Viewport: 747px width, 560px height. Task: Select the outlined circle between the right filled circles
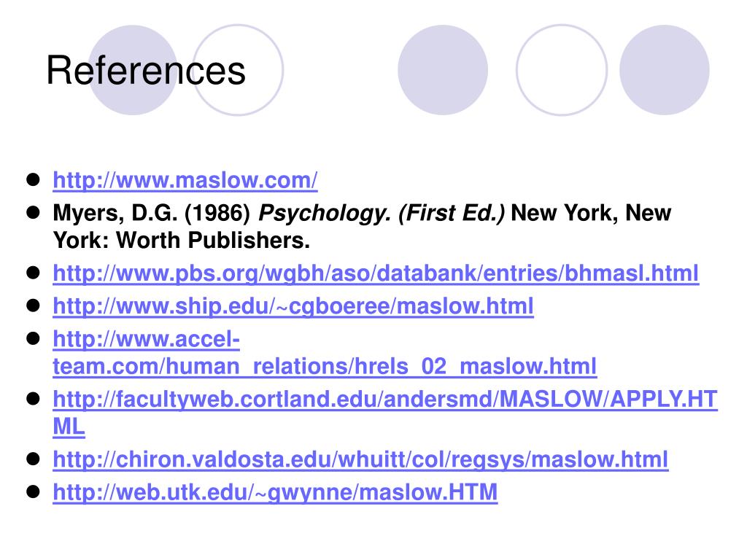(x=562, y=70)
